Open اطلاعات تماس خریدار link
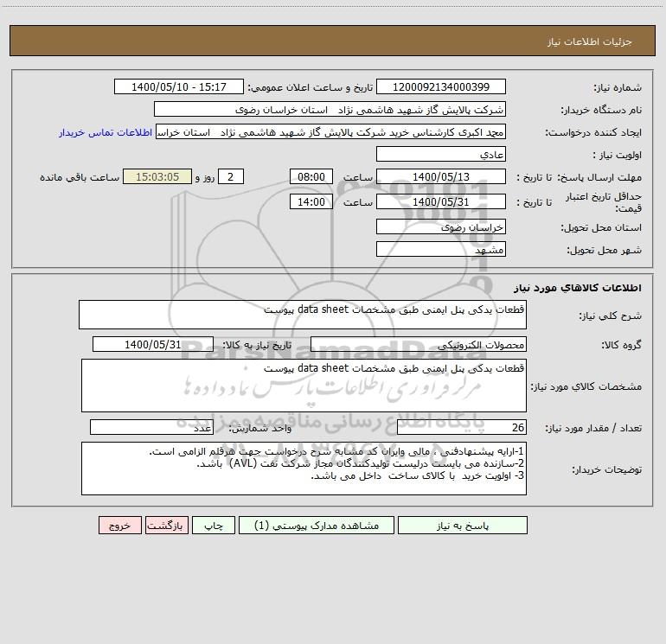Image resolution: width=666 pixels, height=644 pixels. pos(106,132)
